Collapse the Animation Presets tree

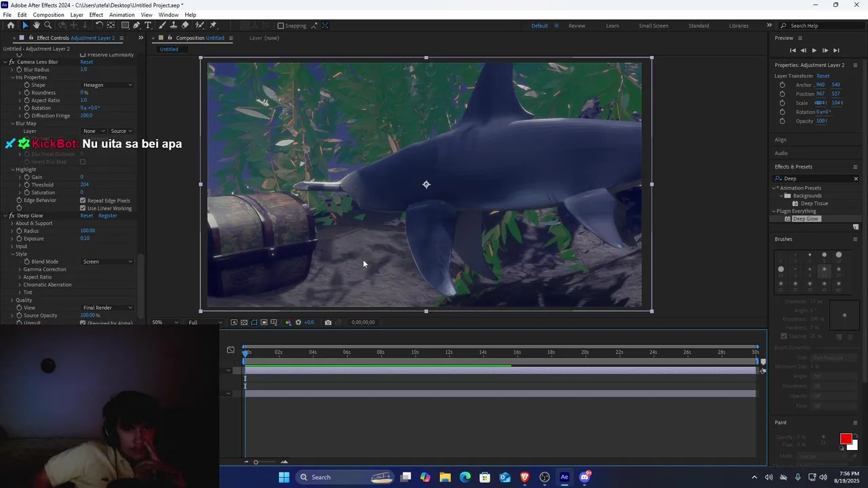pyautogui.click(x=774, y=188)
